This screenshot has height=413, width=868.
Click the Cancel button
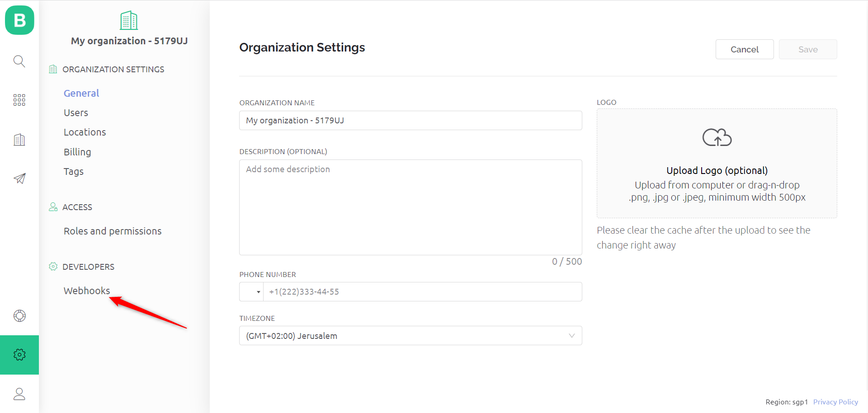745,49
